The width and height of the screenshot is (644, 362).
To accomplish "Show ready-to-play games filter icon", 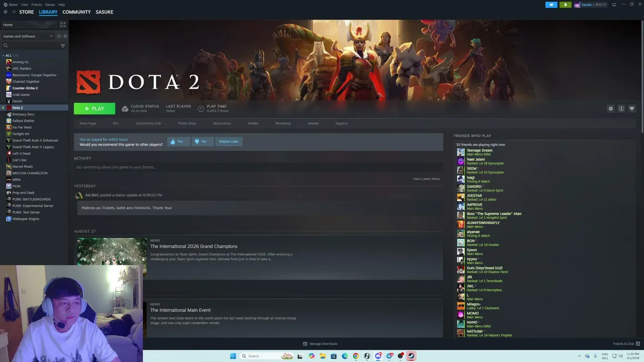I will [65, 36].
